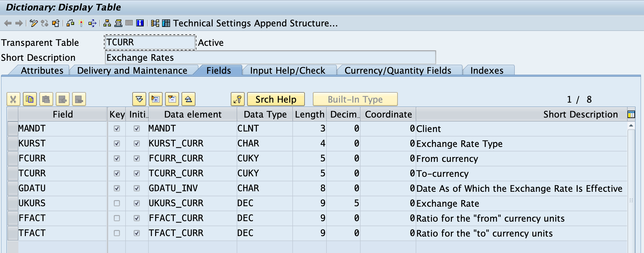This screenshot has height=253, width=644.
Task: Switch to the Input Help/Check tab
Action: point(287,70)
